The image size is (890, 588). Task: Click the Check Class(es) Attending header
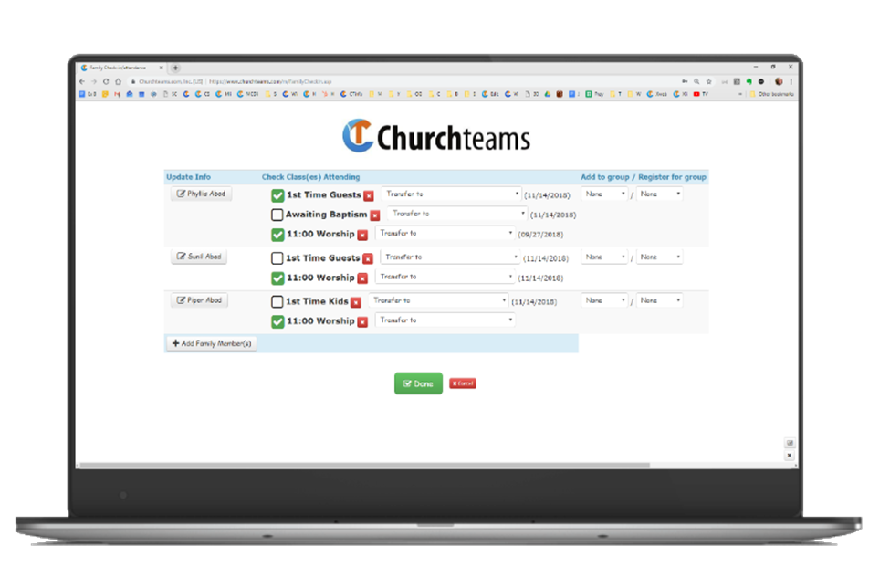coord(310,178)
